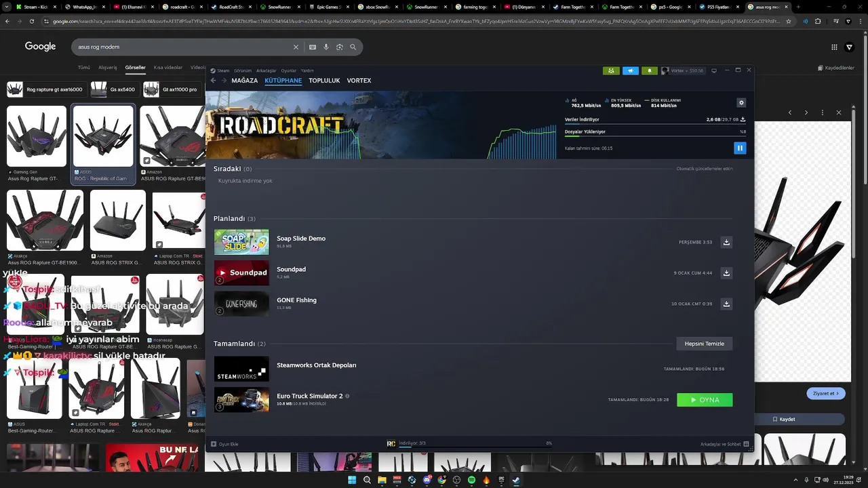The width and height of the screenshot is (868, 488).
Task: Open Steam announcements megaphone icon
Action: point(631,70)
